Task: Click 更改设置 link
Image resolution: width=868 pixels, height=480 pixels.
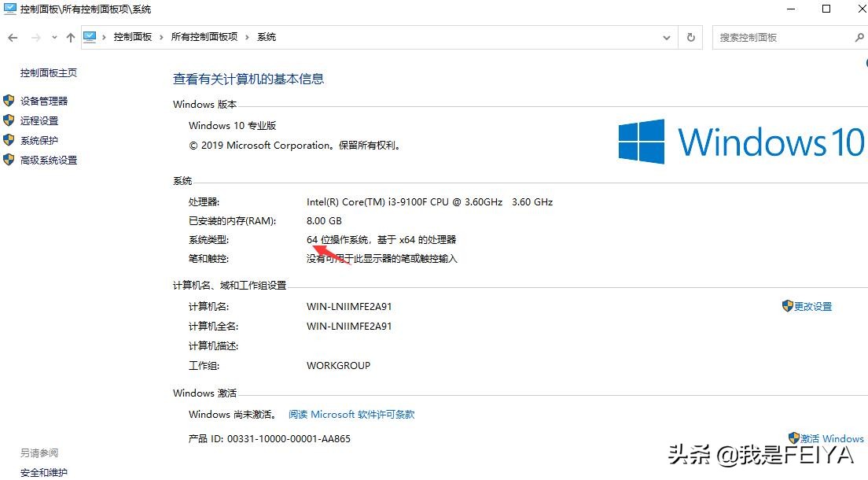Action: [x=813, y=307]
